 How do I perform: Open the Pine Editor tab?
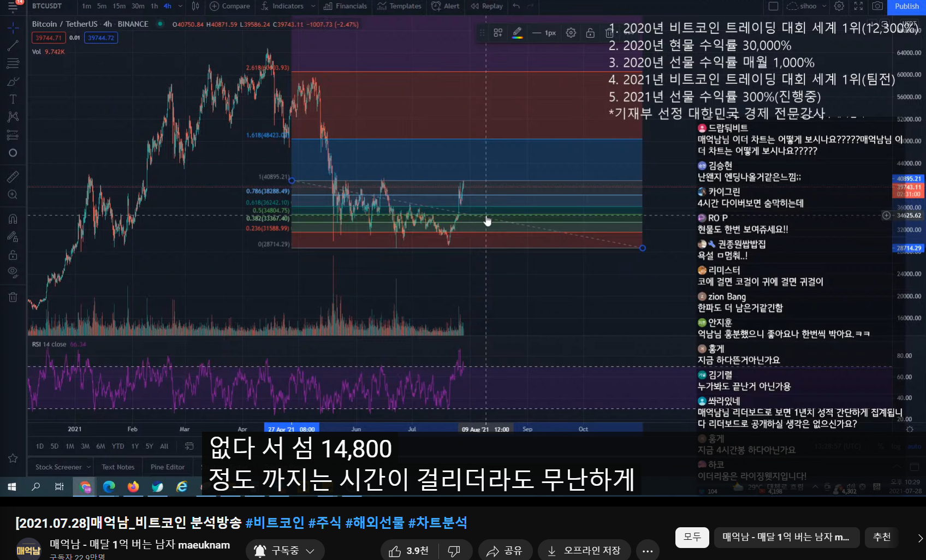click(x=168, y=467)
